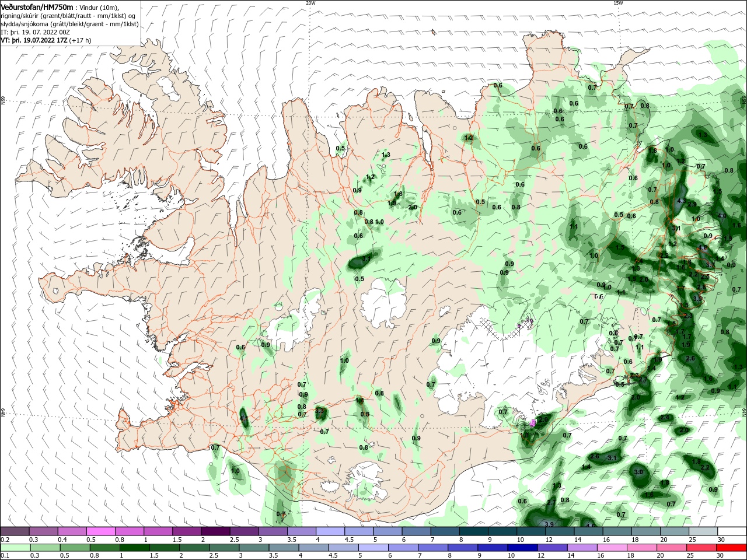Click the lower legend deep blue swatch above 10
Image resolution: width=747 pixels, height=560 pixels.
pyautogui.click(x=522, y=548)
